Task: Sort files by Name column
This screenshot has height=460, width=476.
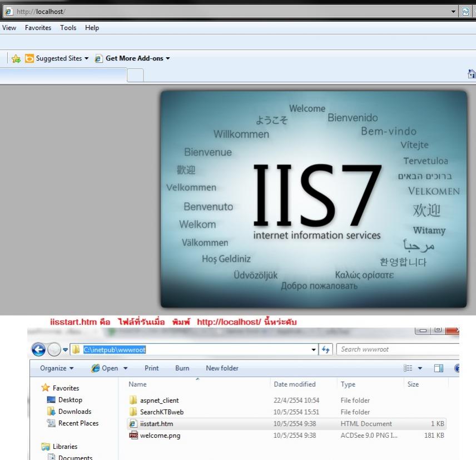Action: 137,384
